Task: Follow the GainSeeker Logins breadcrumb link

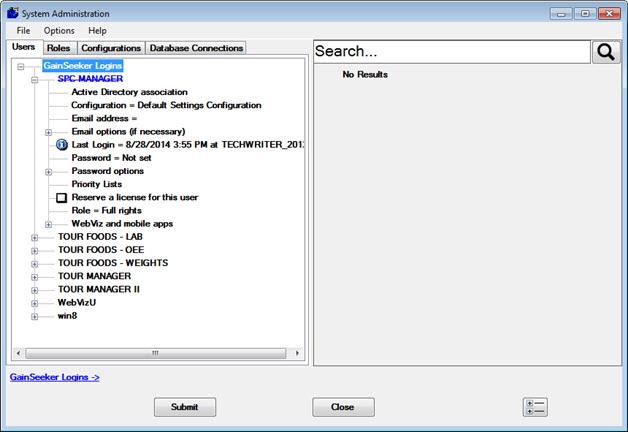Action: [x=55, y=377]
